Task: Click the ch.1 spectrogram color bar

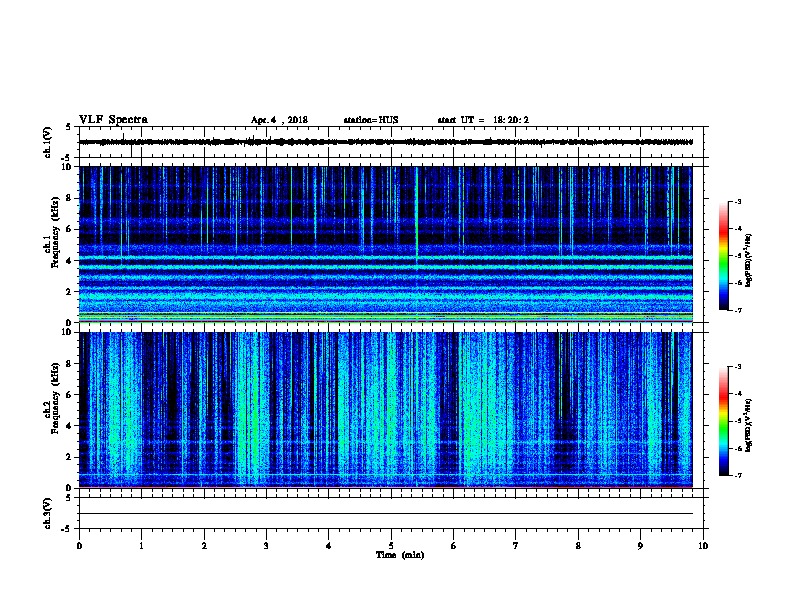Action: click(724, 256)
